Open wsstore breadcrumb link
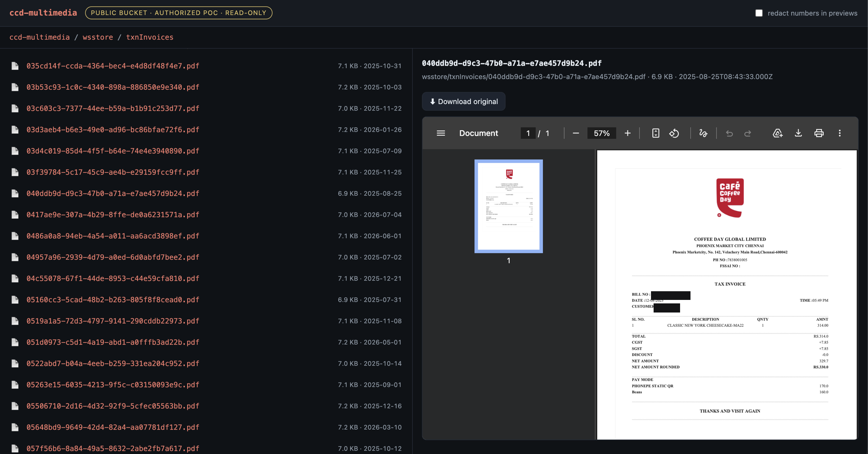Viewport: 868px width, 454px height. [x=98, y=37]
